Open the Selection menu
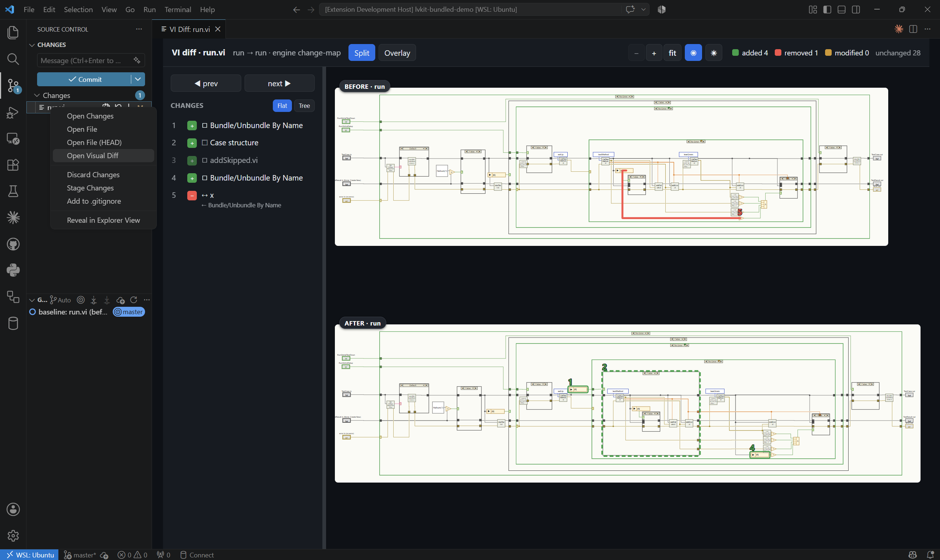 pyautogui.click(x=78, y=10)
